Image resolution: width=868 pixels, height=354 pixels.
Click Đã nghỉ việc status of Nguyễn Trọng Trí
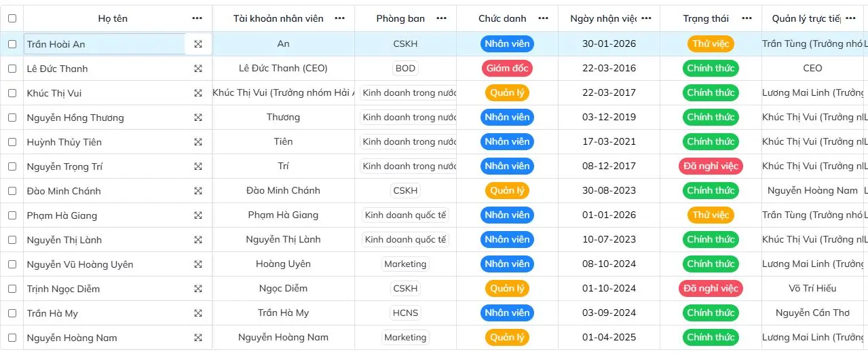coord(711,166)
